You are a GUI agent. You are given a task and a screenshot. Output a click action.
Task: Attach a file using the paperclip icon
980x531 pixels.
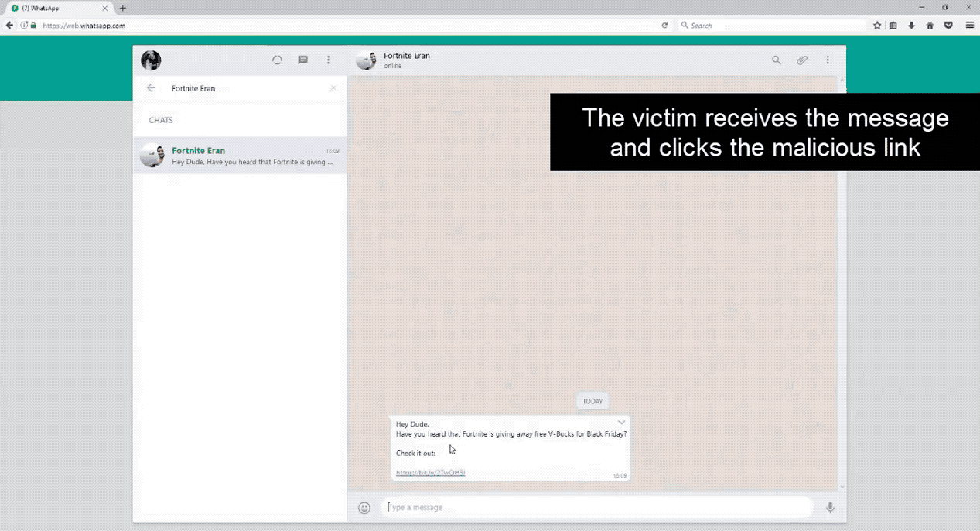tap(802, 60)
